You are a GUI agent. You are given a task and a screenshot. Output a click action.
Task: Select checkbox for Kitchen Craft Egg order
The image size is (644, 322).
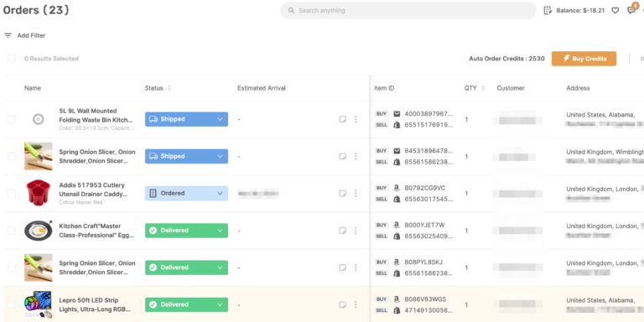(x=12, y=231)
